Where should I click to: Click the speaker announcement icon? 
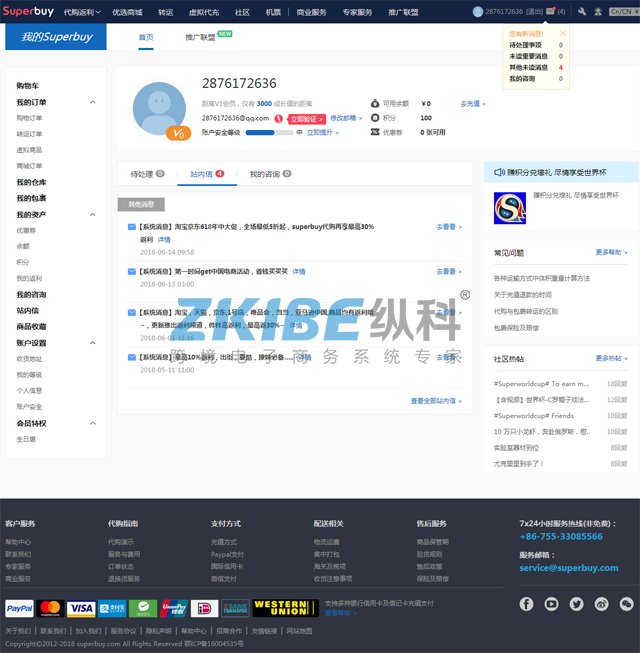coord(499,172)
